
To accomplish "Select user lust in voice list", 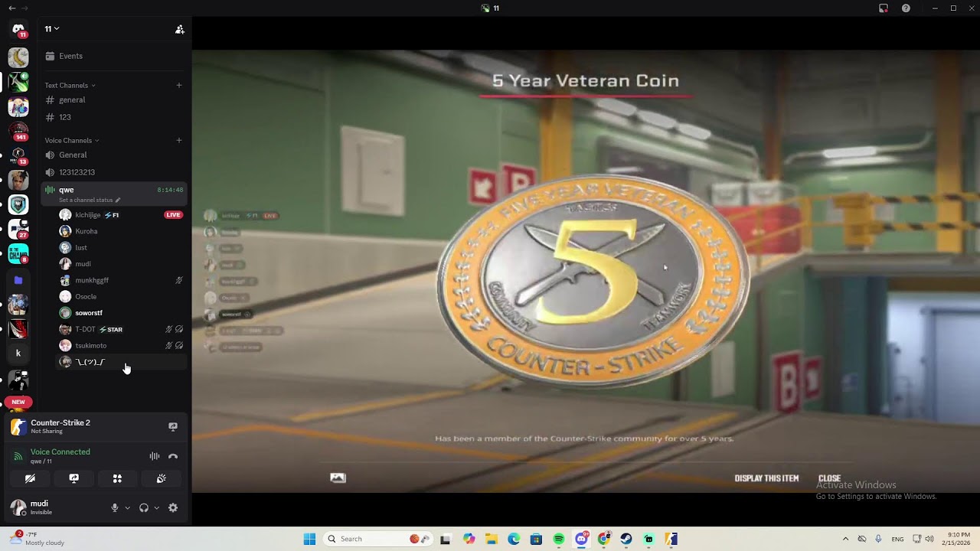I will point(121,247).
